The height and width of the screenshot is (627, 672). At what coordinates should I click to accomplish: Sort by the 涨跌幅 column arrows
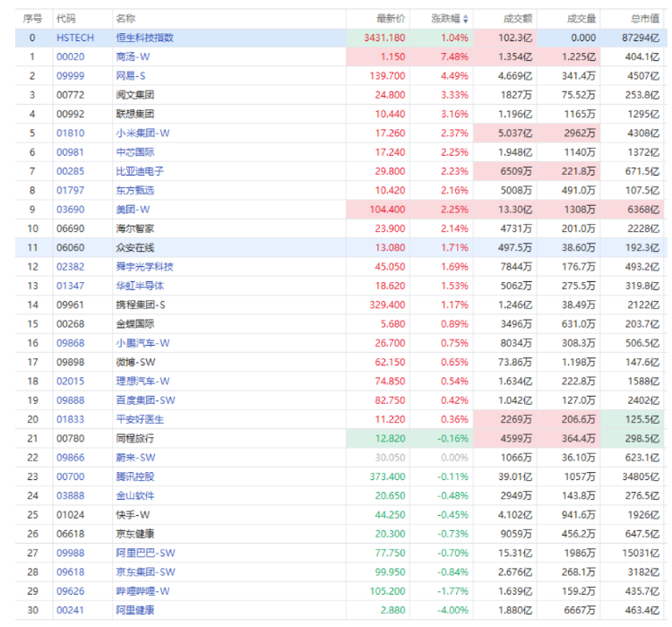click(x=465, y=19)
